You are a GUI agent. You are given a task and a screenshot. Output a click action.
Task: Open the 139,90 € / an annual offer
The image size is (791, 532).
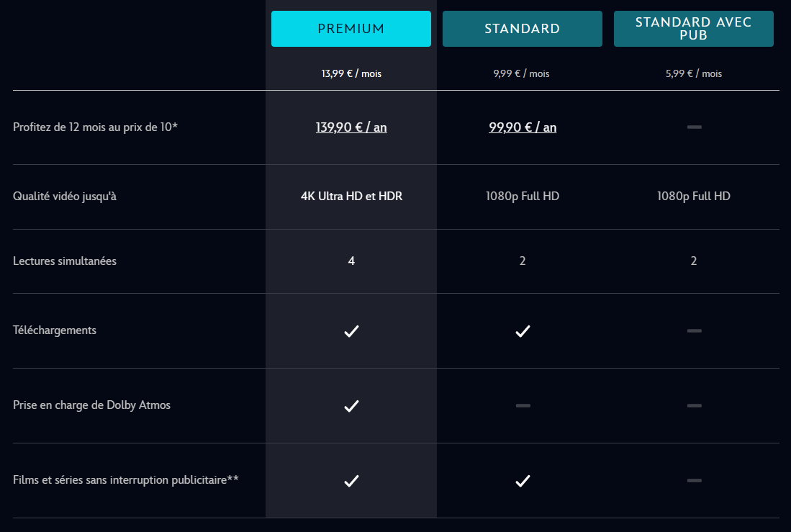coord(351,127)
